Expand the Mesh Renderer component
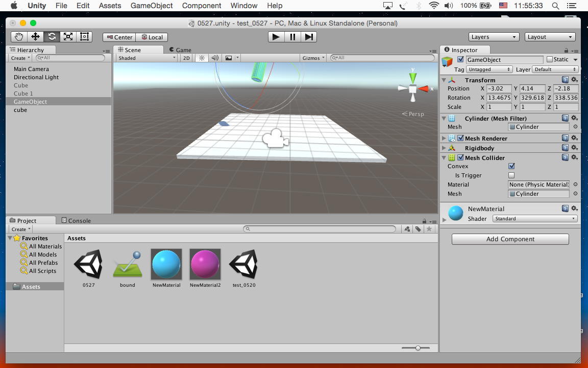Screen dimensions: 588x368 click(x=444, y=138)
